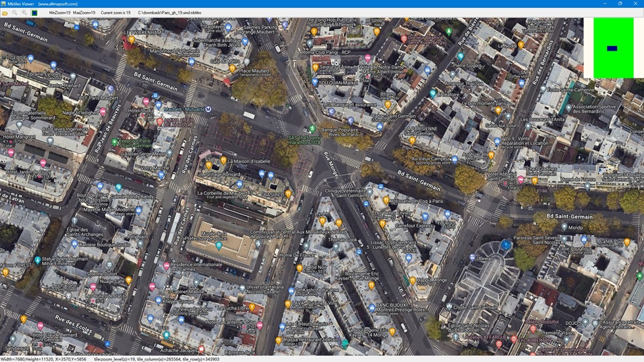Click the 'Rue des Écoles' street label
The image size is (644, 362).
point(74,324)
